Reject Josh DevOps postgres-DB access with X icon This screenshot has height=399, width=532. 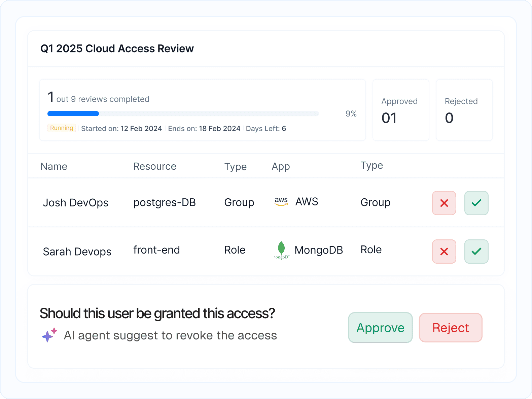pos(444,203)
